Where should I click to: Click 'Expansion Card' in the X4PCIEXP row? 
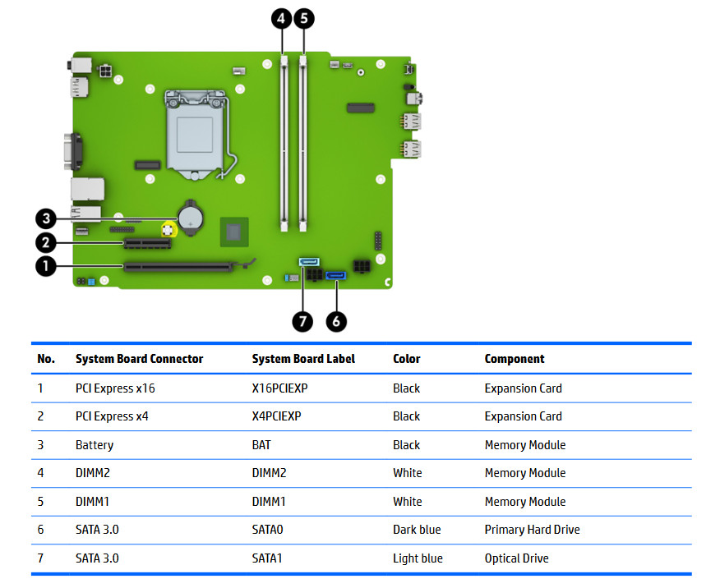[x=523, y=416]
